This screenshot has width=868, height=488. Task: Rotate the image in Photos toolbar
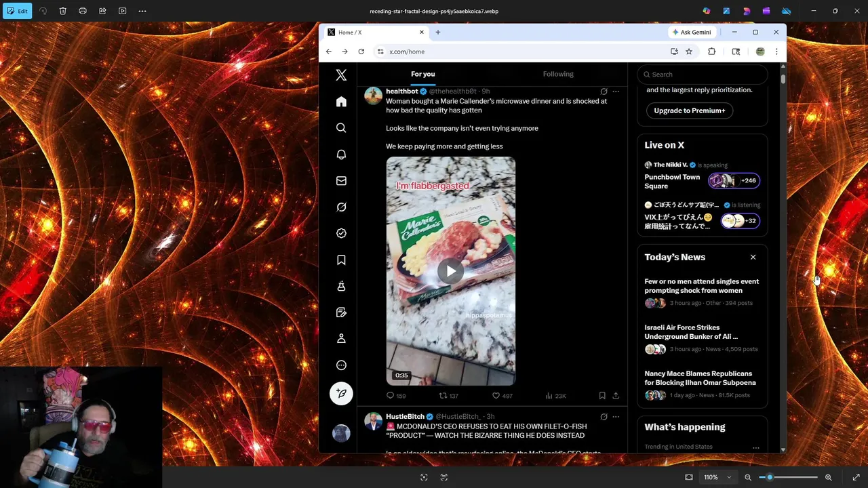43,11
